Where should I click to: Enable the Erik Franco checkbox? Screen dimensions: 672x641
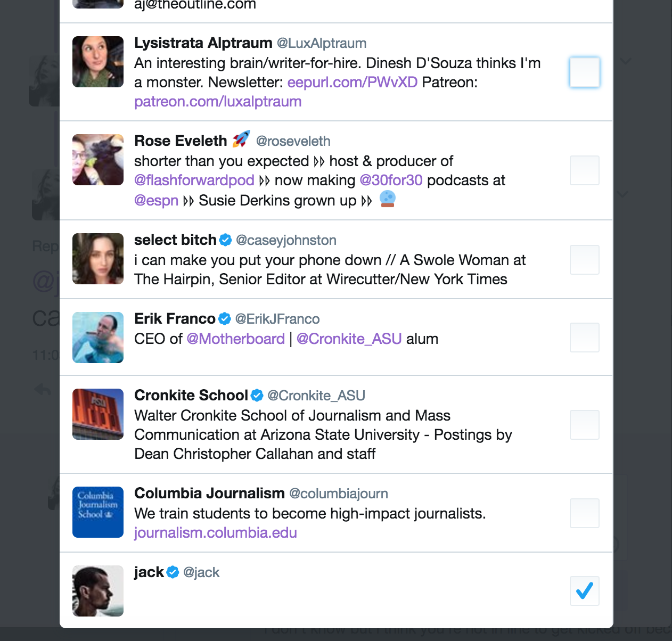point(584,338)
